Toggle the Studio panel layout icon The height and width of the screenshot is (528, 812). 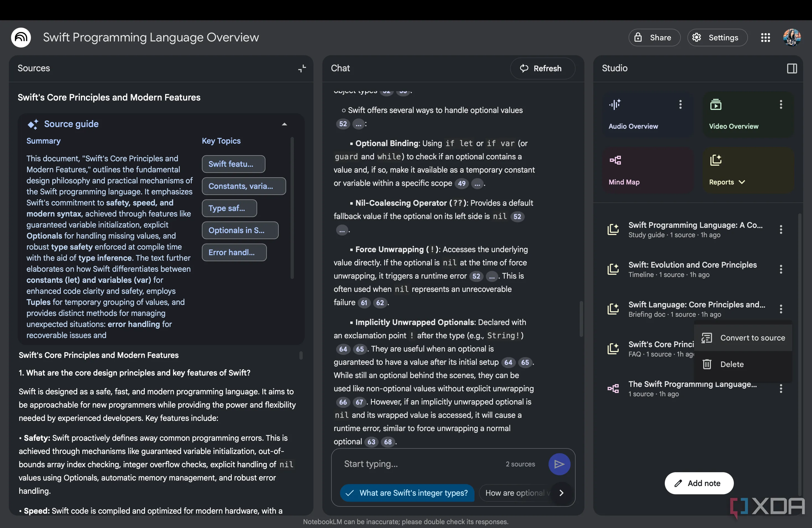coord(792,68)
